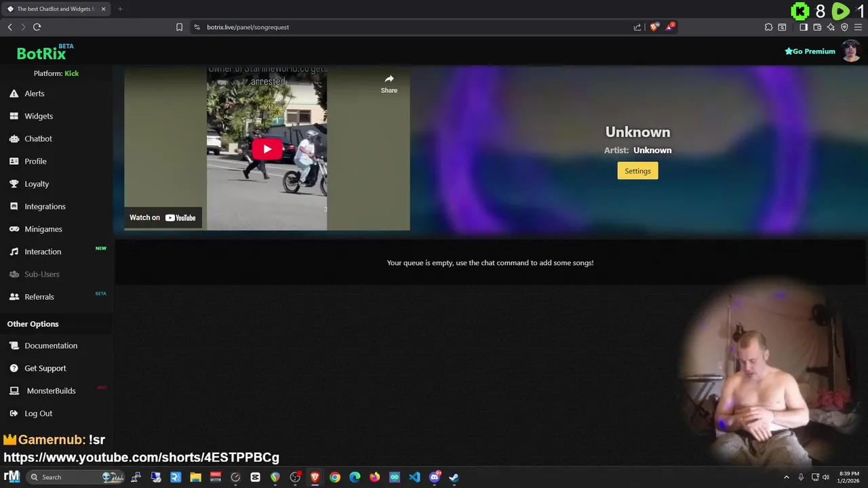This screenshot has width=868, height=488.
Task: Open Microsoft Edge from taskbar
Action: pos(355,477)
